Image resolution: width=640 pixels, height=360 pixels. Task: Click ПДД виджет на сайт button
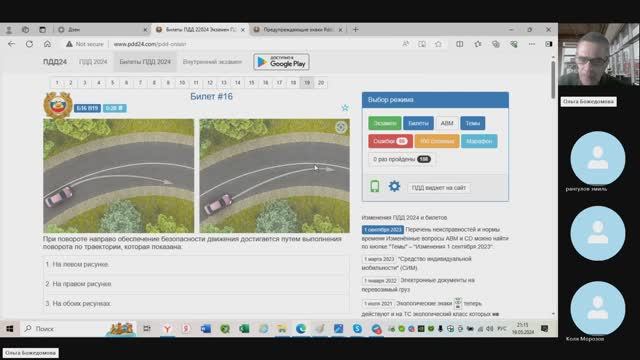coord(438,188)
